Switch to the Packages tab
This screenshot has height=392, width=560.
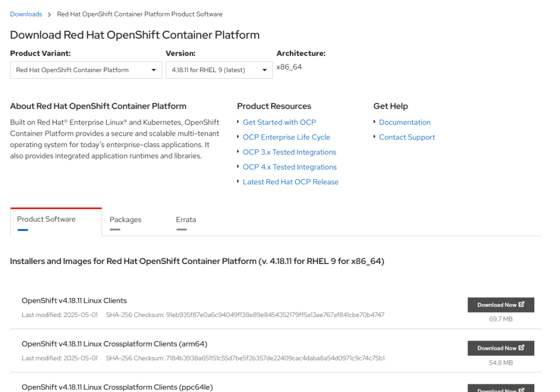click(125, 220)
